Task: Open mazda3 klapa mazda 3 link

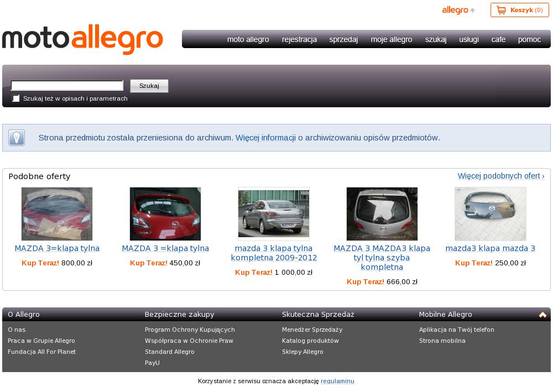Action: pos(490,248)
